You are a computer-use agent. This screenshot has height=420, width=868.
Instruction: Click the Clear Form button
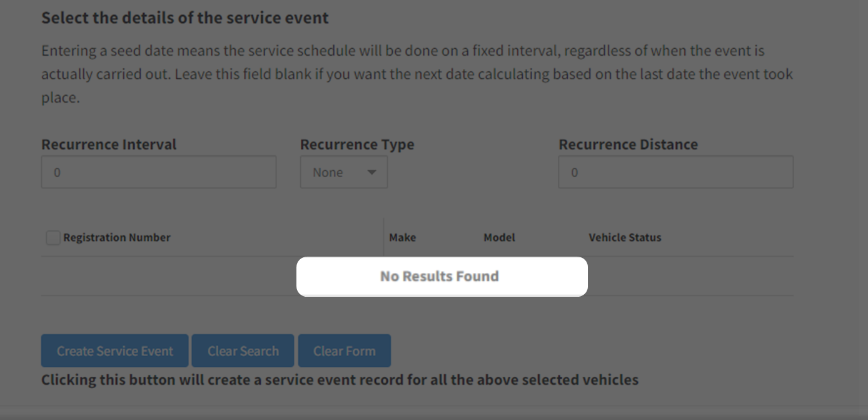(x=345, y=351)
